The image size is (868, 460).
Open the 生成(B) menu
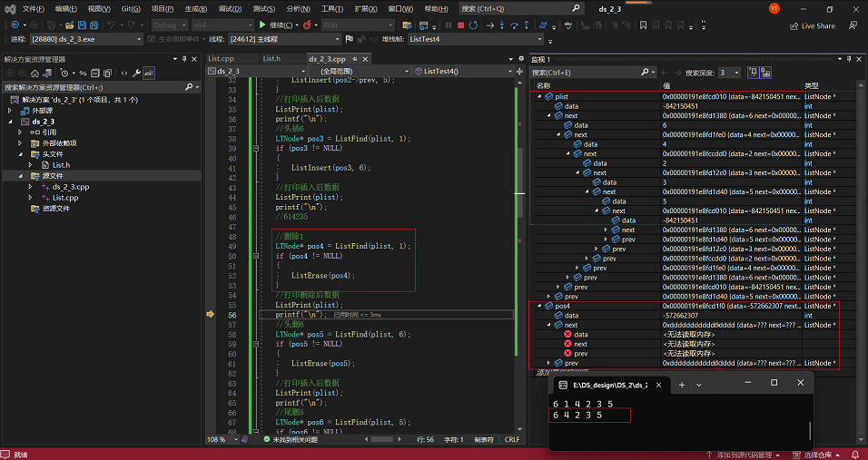tap(196, 9)
